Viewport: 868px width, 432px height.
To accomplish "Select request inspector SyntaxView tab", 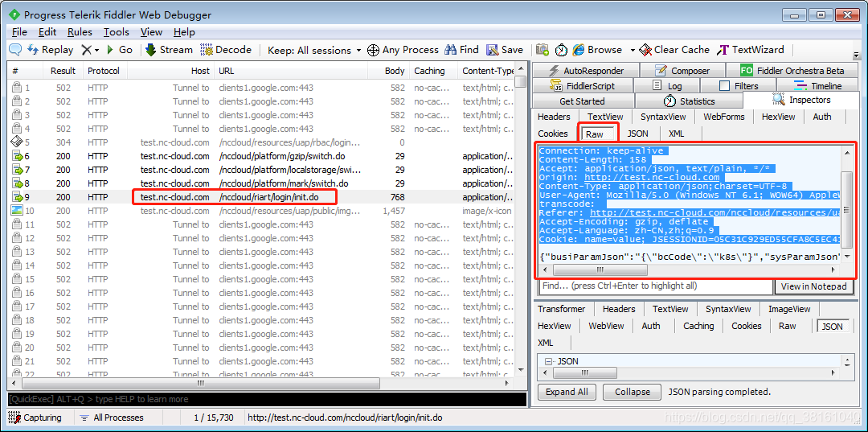I will (663, 117).
